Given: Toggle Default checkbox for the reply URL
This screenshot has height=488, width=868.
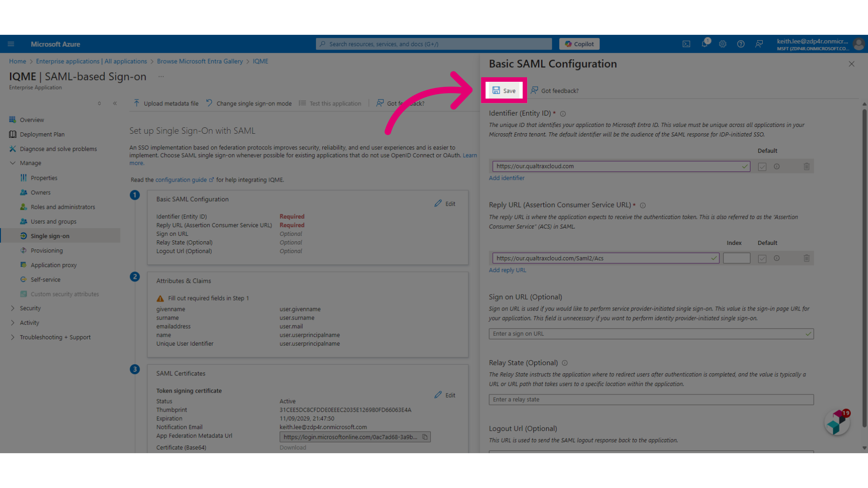Looking at the screenshot, I should point(762,258).
